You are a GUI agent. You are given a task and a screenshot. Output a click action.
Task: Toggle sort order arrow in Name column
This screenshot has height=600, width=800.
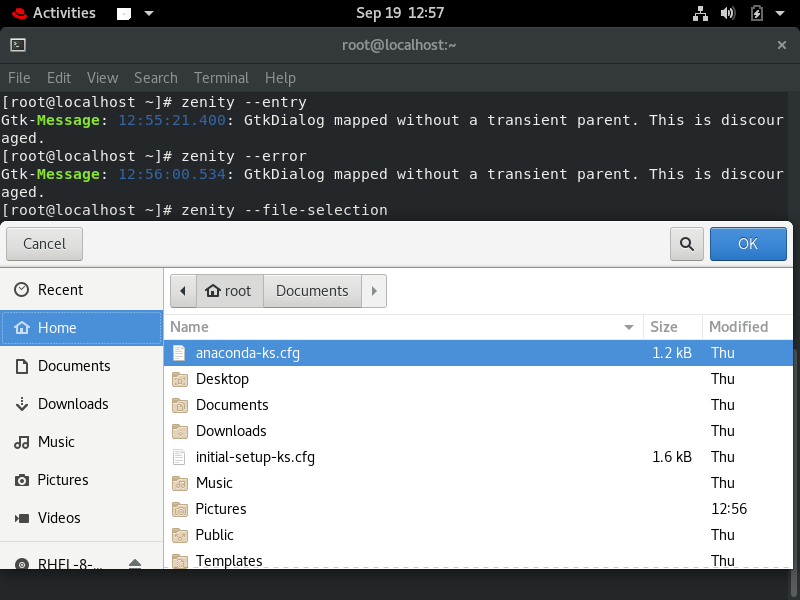(629, 327)
